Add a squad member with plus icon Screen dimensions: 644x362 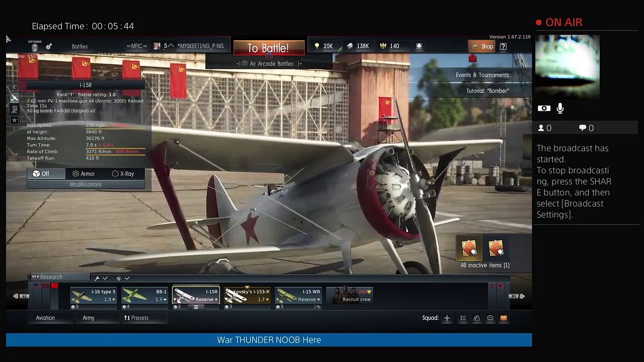pyautogui.click(x=447, y=318)
